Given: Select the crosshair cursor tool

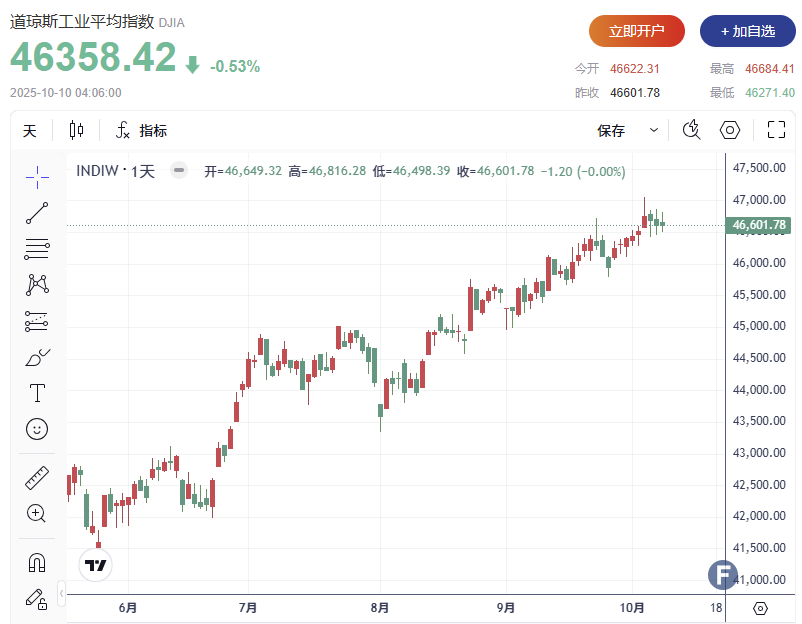Looking at the screenshot, I should pos(37,177).
